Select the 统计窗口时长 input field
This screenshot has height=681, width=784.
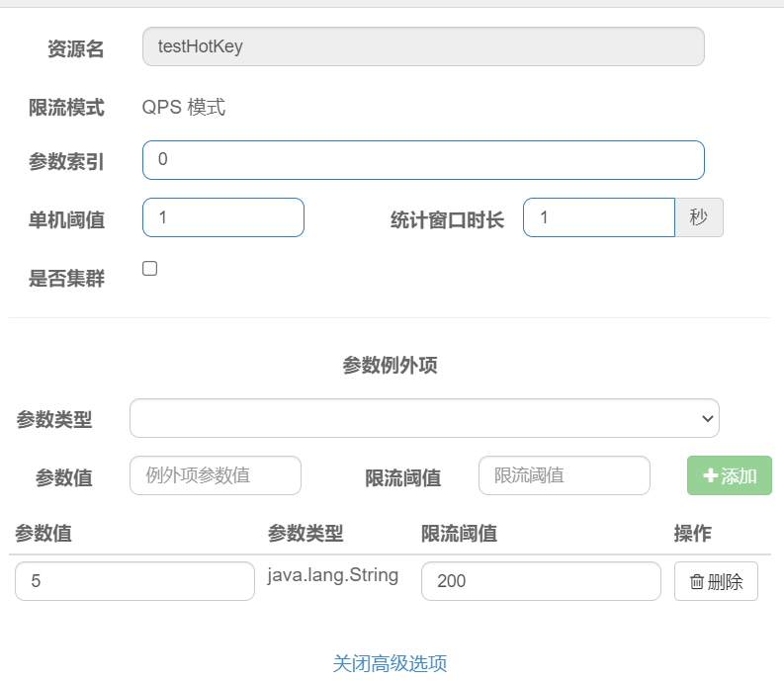pyautogui.click(x=599, y=217)
